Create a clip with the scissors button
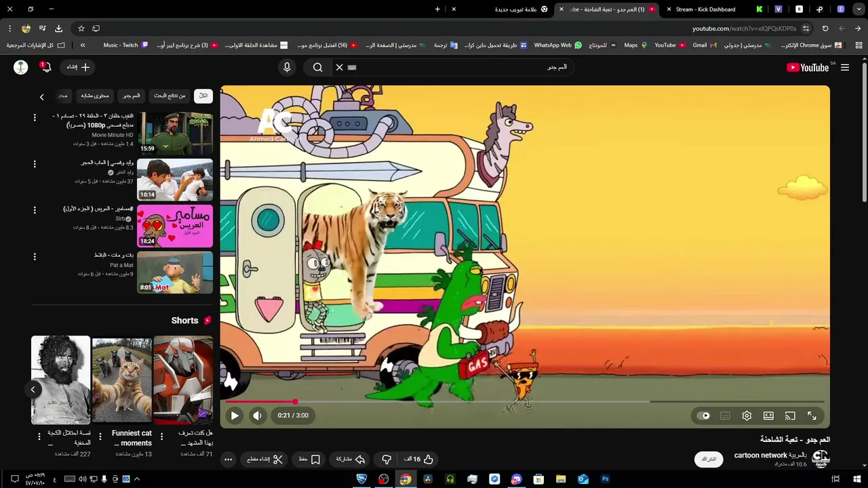The width and height of the screenshot is (868, 488). coord(265,459)
